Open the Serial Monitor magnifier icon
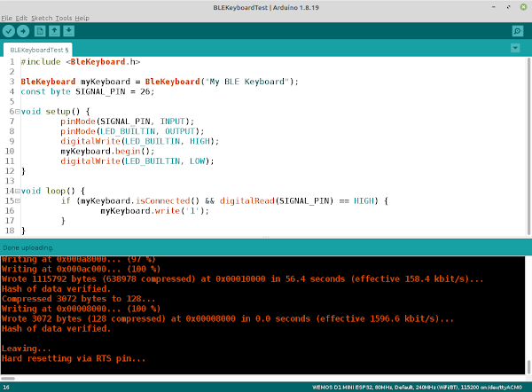Screen dimensions: 532x392 coord(518,31)
